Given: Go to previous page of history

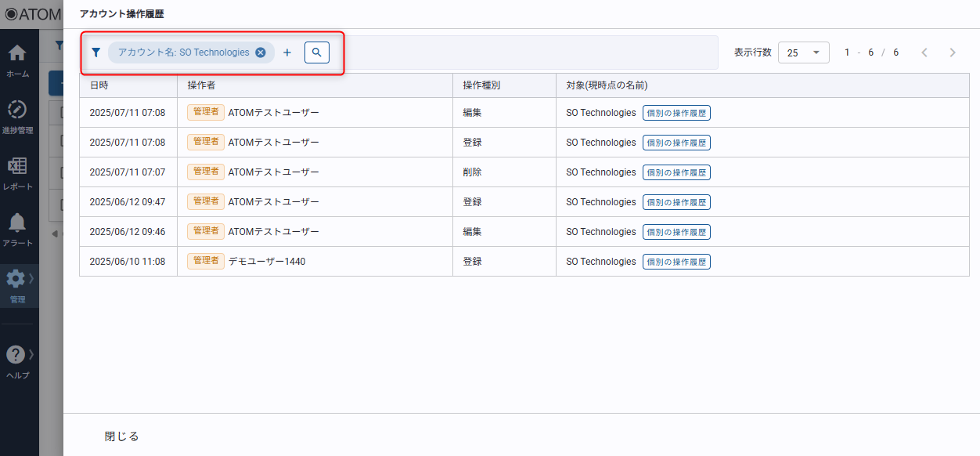Looking at the screenshot, I should (924, 52).
